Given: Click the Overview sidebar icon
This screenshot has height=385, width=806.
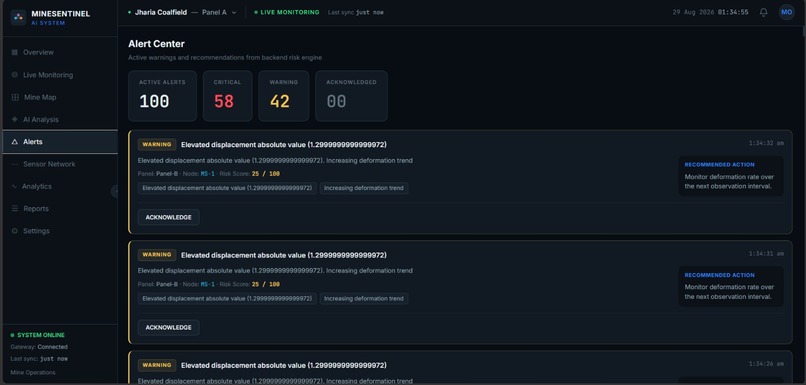Looking at the screenshot, I should tap(14, 52).
